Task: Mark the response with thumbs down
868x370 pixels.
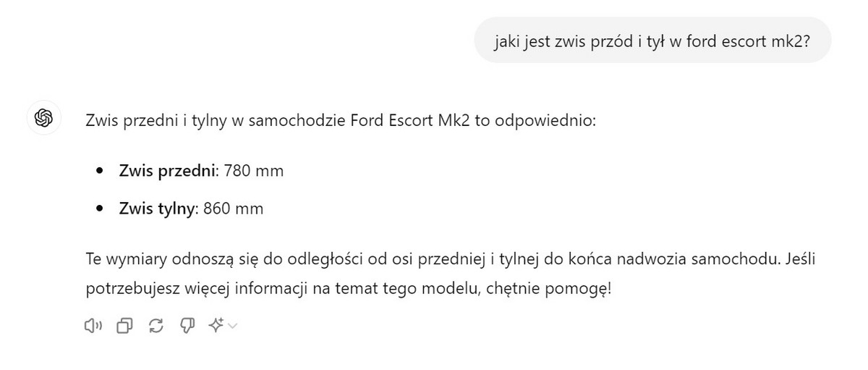Action: [186, 327]
